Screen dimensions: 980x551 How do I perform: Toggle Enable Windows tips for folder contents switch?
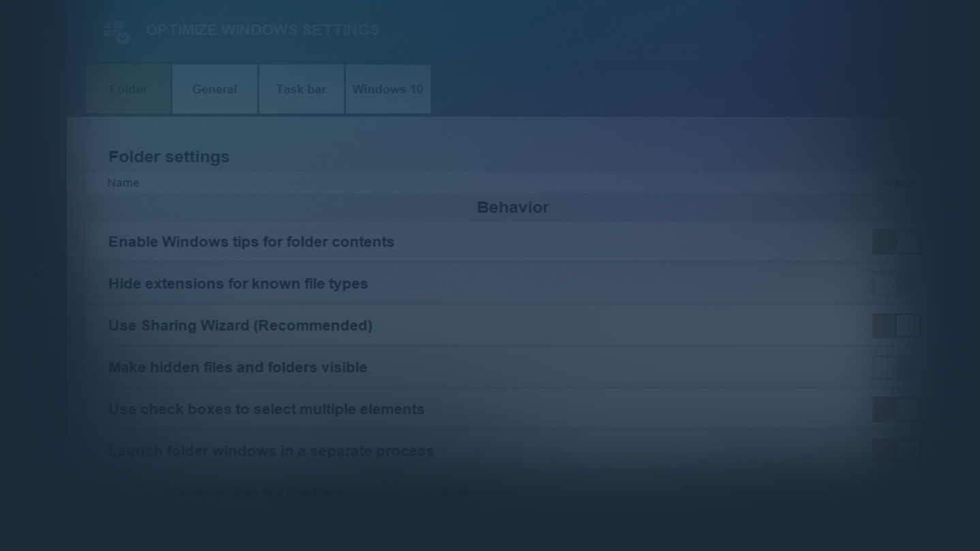(896, 242)
